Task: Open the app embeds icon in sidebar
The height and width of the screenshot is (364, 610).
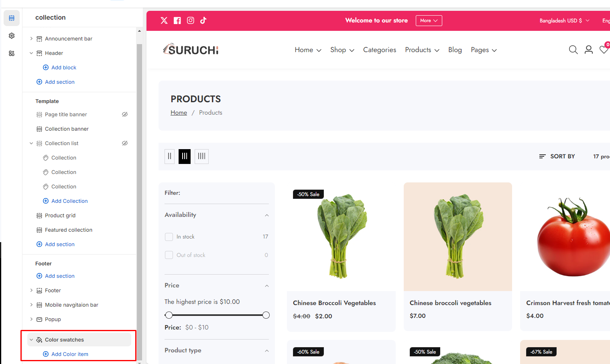Action: [12, 53]
